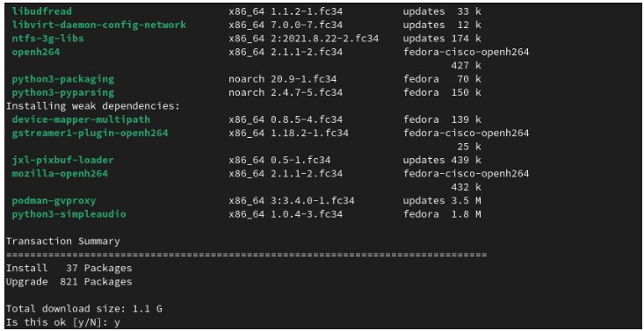Click the 2:2021.8.22-2.fc34 version string
644x331 pixels.
point(324,39)
